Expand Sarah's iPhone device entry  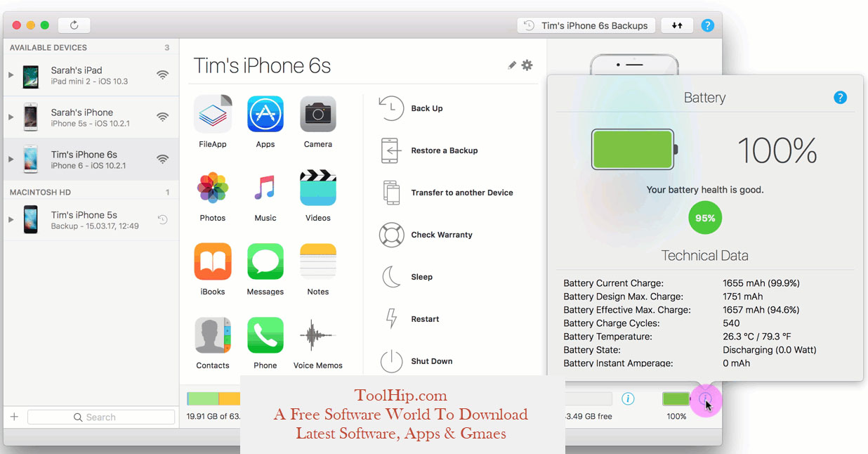11,117
